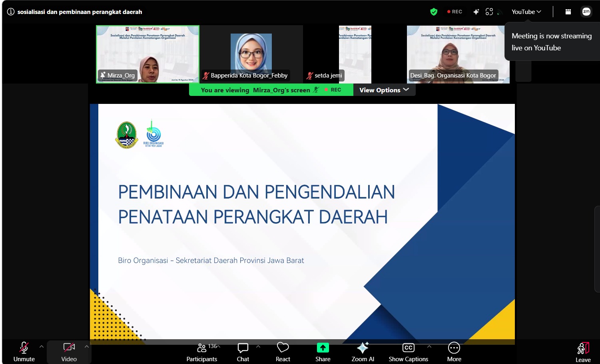Image resolution: width=600 pixels, height=364 pixels.
Task: Expand the caret beside Chat
Action: pos(258,346)
